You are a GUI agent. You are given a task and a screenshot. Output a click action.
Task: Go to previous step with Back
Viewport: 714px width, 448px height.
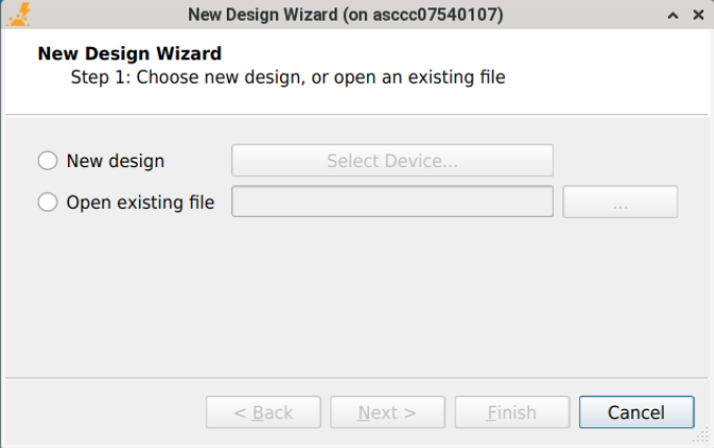pos(263,413)
